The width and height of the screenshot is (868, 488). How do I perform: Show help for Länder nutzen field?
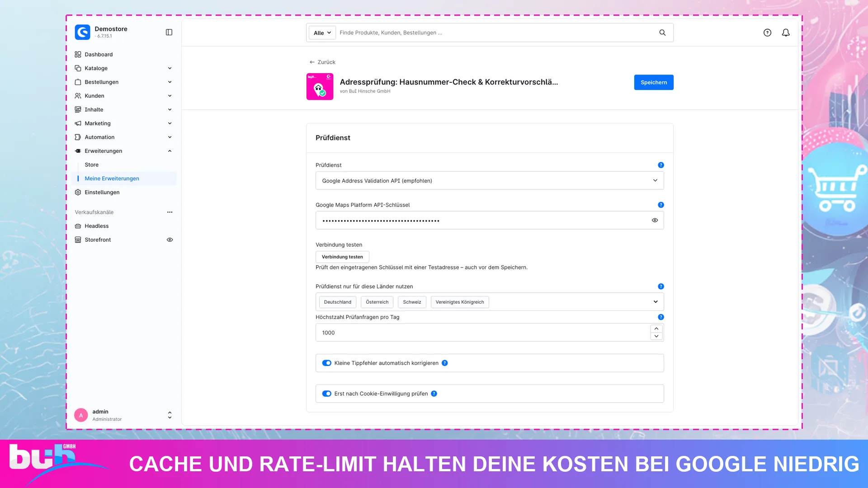tap(661, 286)
